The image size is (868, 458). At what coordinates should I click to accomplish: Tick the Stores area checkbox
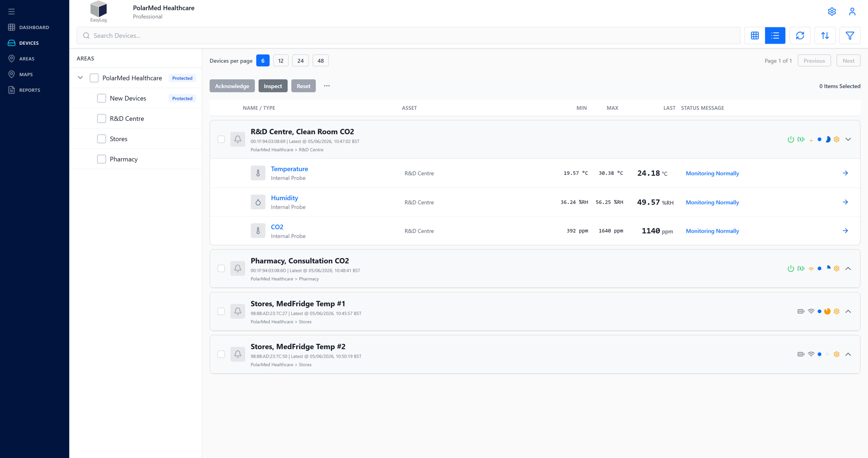(x=101, y=139)
